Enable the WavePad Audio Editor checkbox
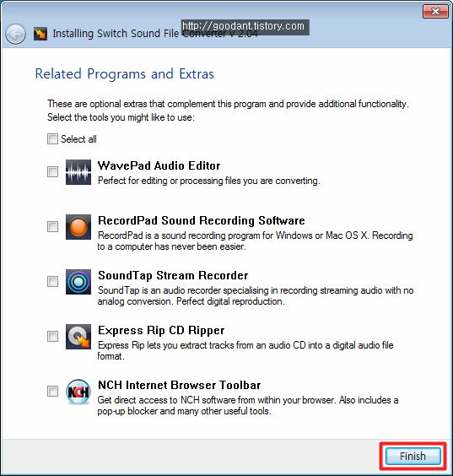This screenshot has height=476, width=453. 52,172
